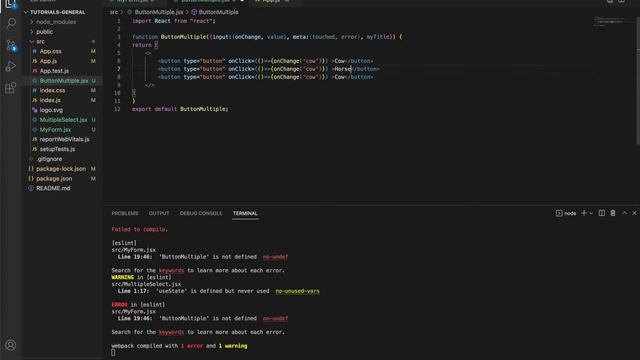The image size is (640, 360).
Task: Place cursor on import React line
Action: click(173, 21)
